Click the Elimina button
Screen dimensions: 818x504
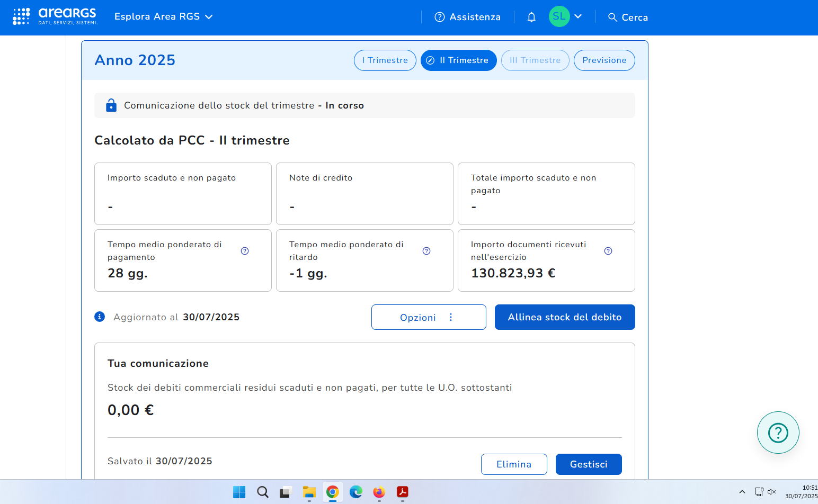tap(513, 464)
